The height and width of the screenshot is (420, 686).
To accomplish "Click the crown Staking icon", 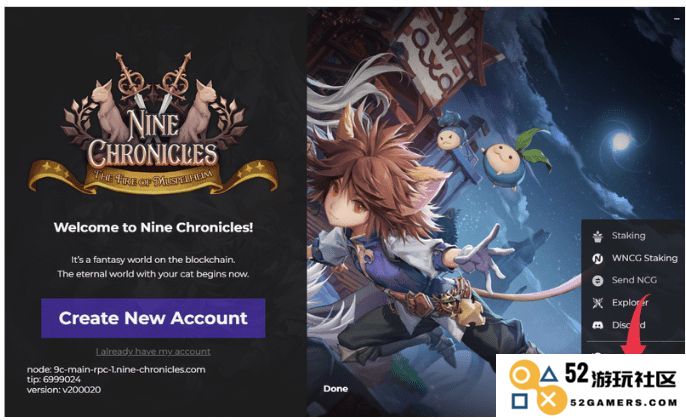I will [597, 236].
